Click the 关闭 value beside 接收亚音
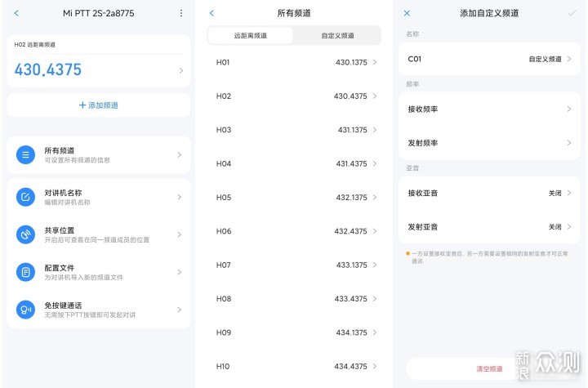 coord(555,194)
